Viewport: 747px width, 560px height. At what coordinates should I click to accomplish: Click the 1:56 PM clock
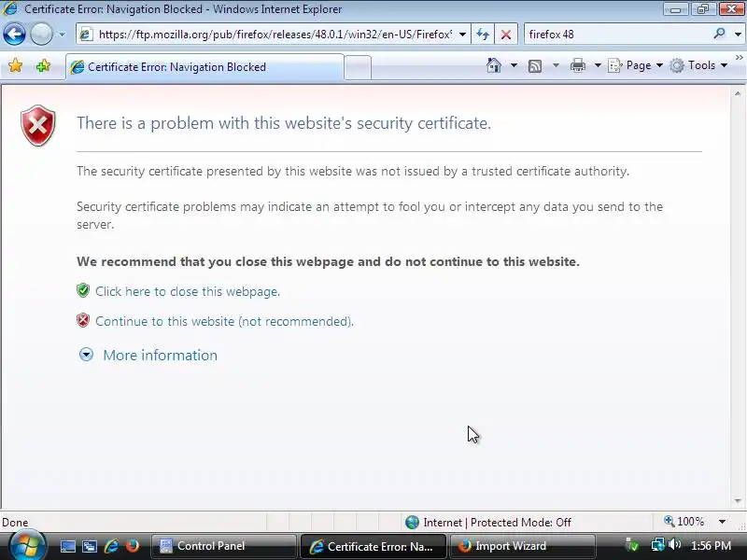pos(711,546)
